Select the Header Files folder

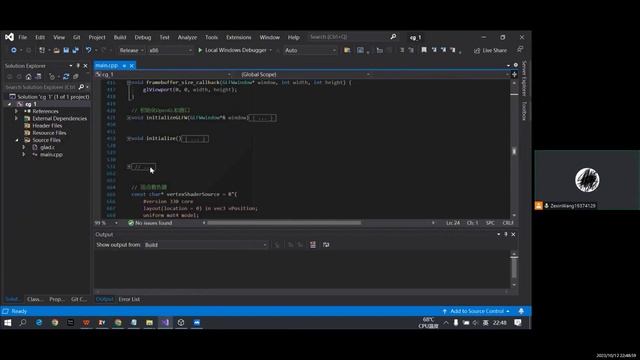(x=47, y=126)
